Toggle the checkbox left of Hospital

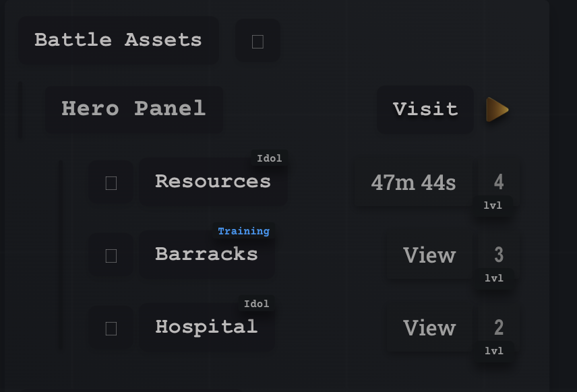coord(111,327)
